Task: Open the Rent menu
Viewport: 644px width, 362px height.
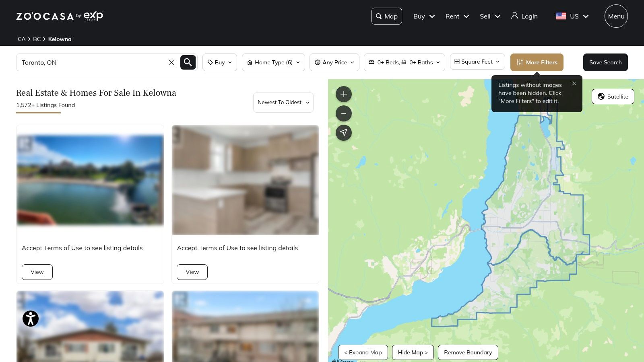Action: tap(457, 16)
